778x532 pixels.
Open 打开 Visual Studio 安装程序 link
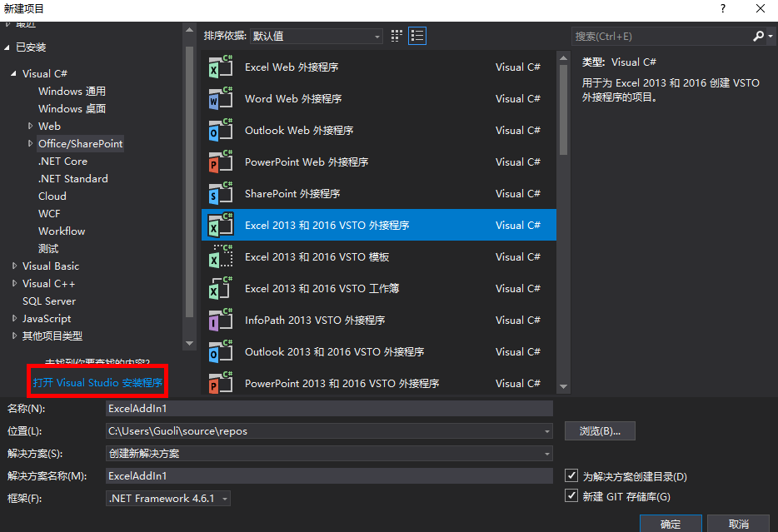tap(97, 381)
